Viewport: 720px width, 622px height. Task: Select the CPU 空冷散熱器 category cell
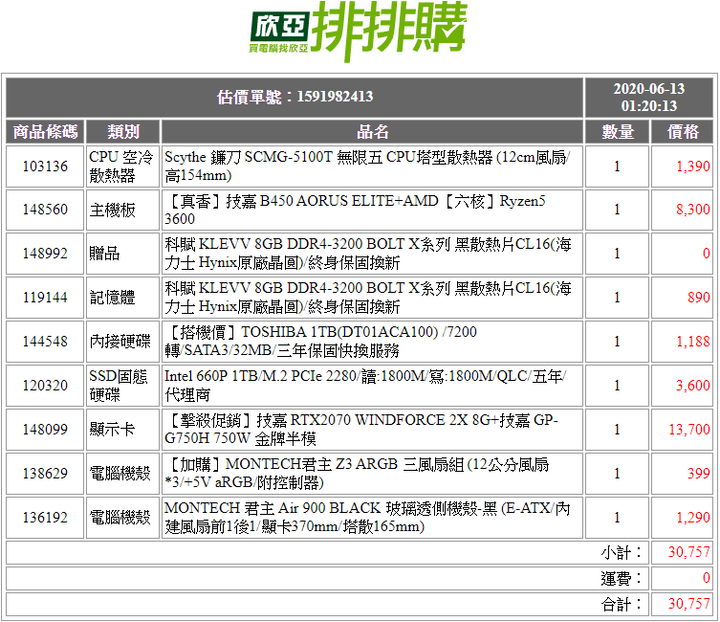point(123,166)
